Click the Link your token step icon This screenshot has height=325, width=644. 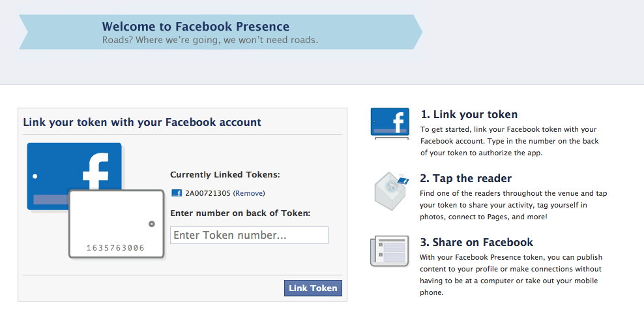390,123
